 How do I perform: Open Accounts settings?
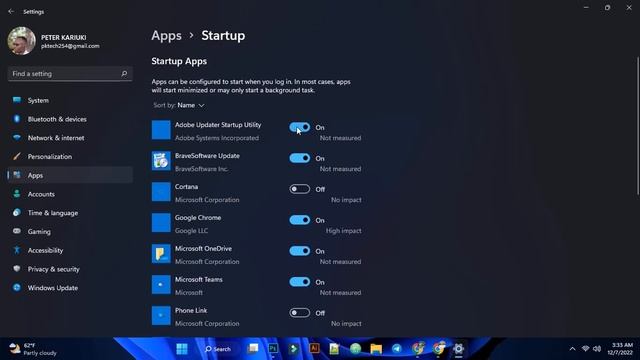[x=70, y=194]
